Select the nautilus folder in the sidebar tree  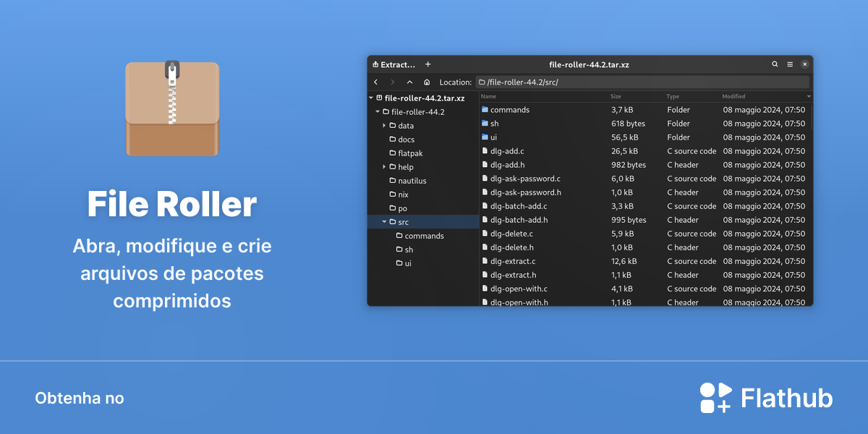point(408,181)
